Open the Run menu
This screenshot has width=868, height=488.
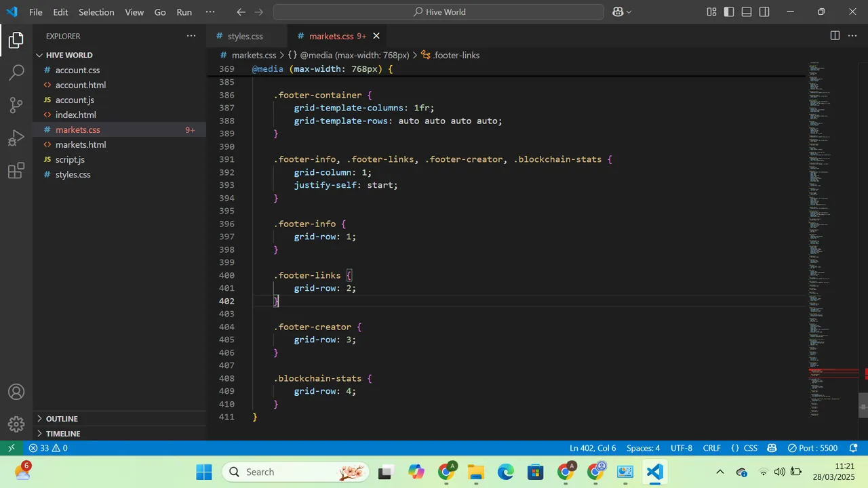[184, 12]
